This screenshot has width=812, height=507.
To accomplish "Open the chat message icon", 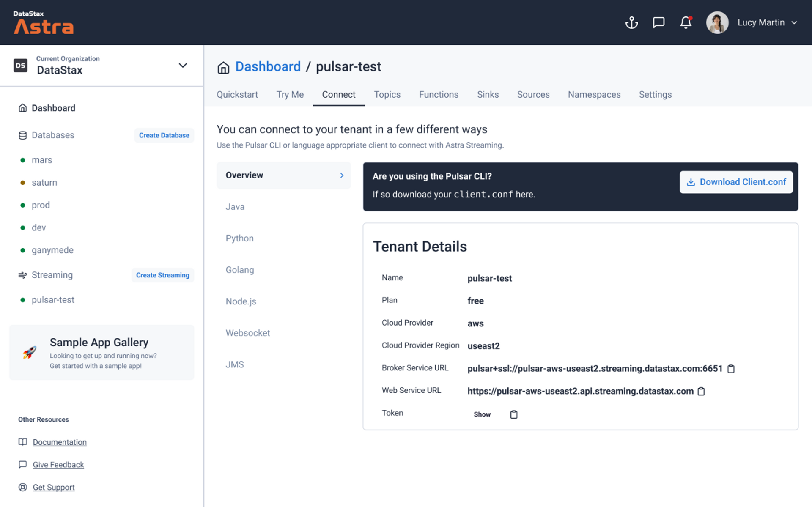I will [658, 22].
